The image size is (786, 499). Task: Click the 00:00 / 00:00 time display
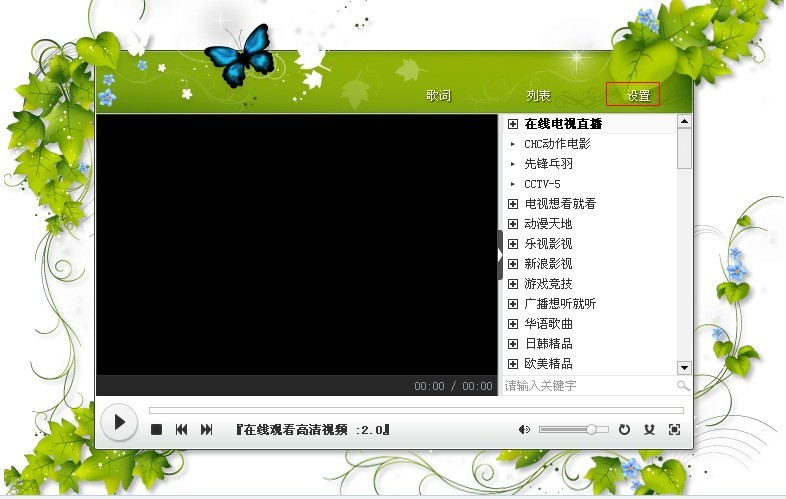[x=453, y=386]
